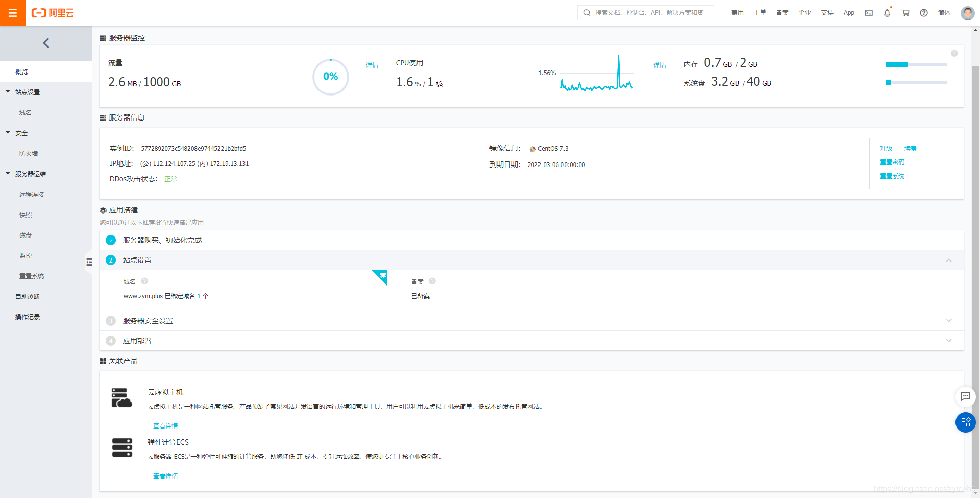Open the help question mark icon in header
This screenshot has width=980, height=498.
[x=924, y=13]
